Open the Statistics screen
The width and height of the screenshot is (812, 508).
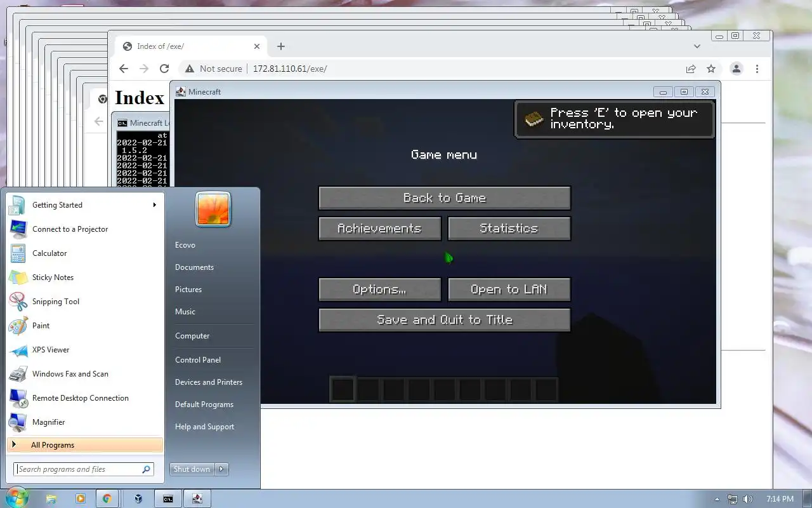509,228
